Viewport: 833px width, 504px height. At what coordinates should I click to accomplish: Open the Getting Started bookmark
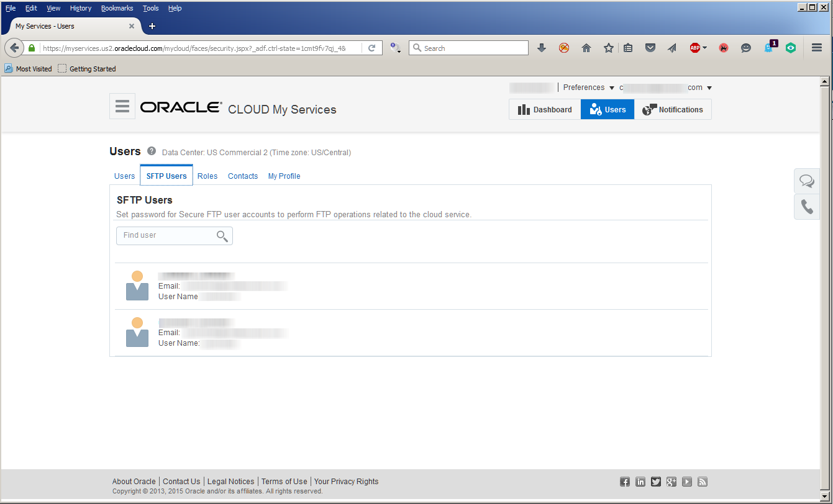click(x=87, y=69)
